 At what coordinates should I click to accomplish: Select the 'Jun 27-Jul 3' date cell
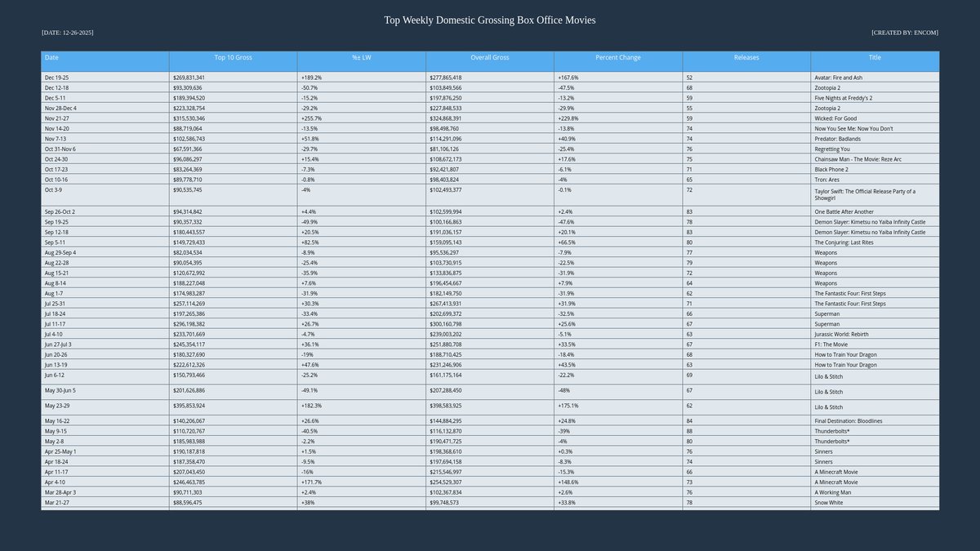[x=105, y=344]
